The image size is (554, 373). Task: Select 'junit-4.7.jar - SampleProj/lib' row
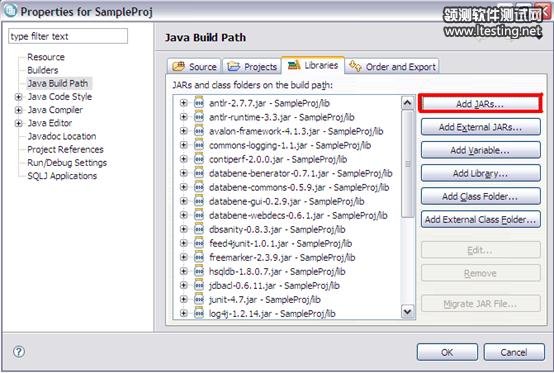coord(265,300)
